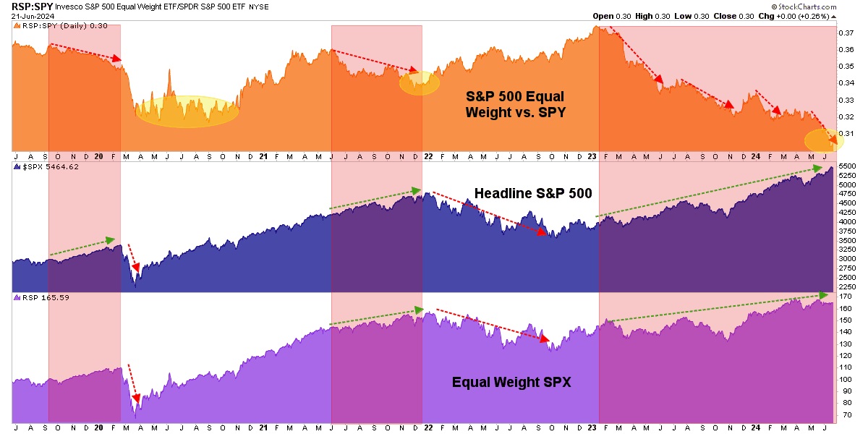The width and height of the screenshot is (868, 434).
Task: Select the 'Equal Weight SPX' annotation
Action: [x=511, y=382]
